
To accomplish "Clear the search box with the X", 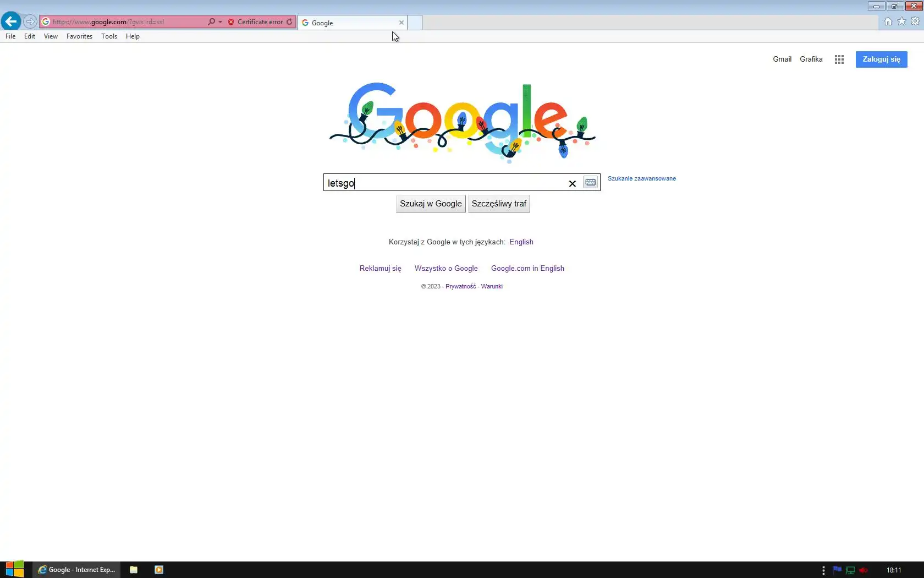I will click(572, 183).
